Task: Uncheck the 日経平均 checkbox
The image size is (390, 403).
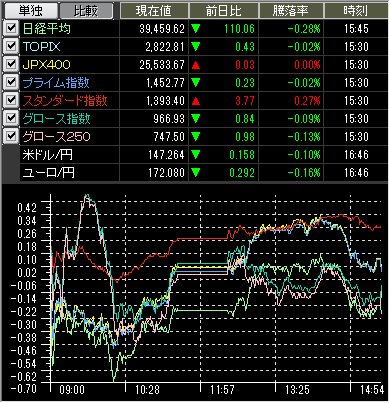Action: coord(11,28)
